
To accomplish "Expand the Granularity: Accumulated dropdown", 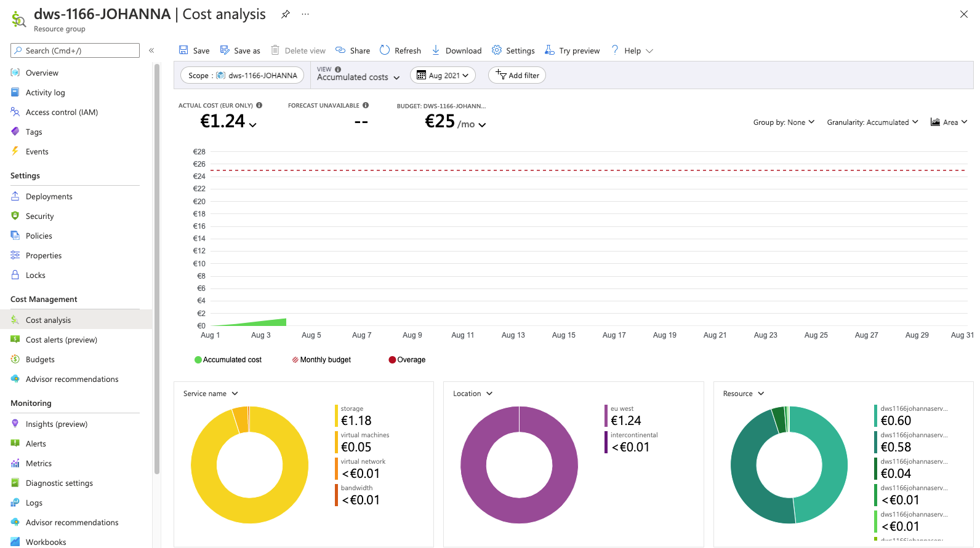I will coord(872,122).
